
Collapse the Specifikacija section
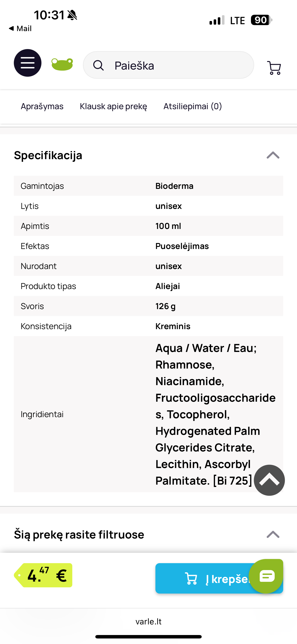pyautogui.click(x=273, y=155)
